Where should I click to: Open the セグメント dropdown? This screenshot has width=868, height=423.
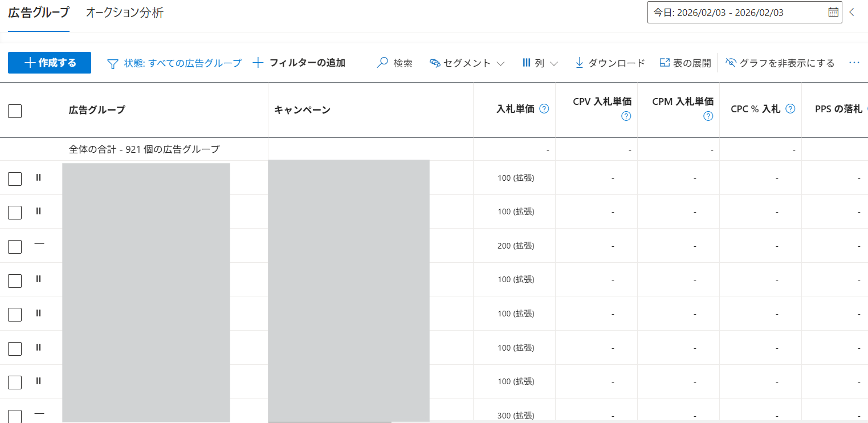tap(467, 63)
